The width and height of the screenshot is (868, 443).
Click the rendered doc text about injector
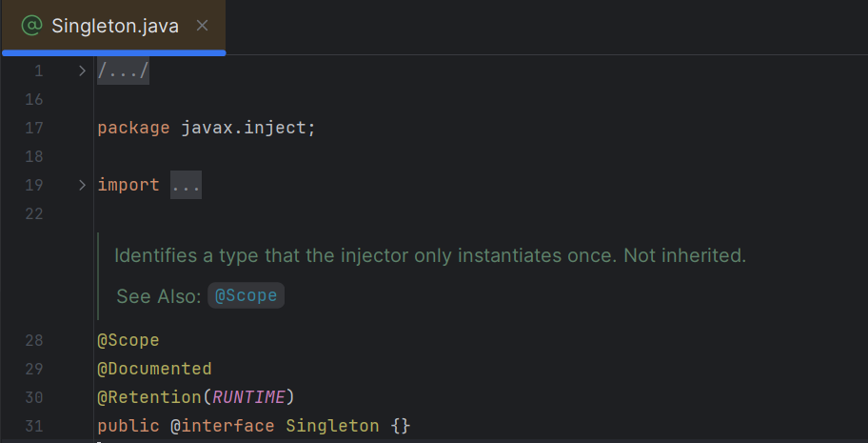429,255
